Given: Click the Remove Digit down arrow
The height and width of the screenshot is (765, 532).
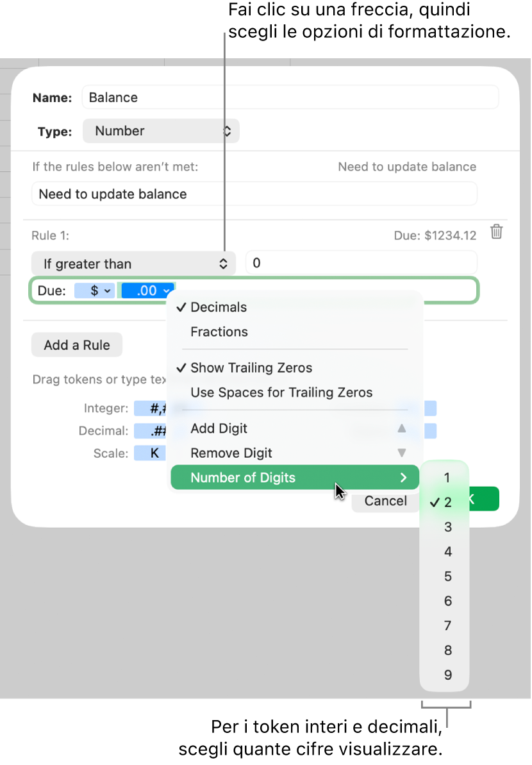Looking at the screenshot, I should (x=403, y=453).
